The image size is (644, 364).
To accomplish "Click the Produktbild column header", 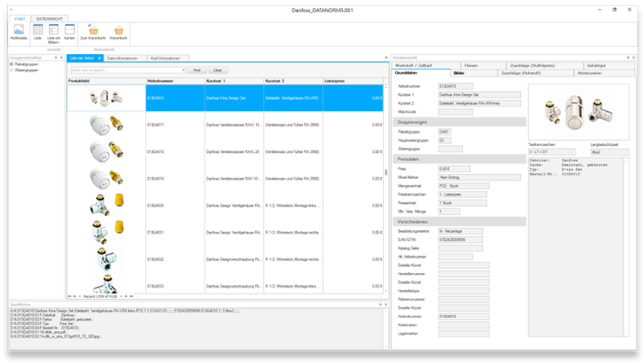I will point(106,81).
